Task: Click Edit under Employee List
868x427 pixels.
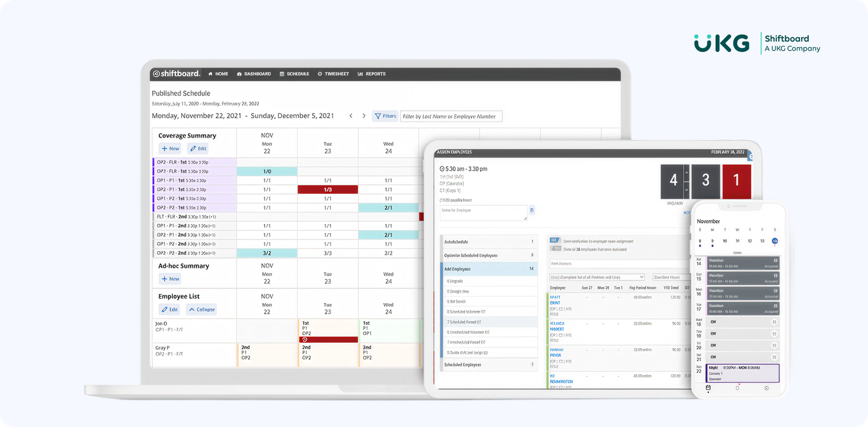Action: click(x=169, y=309)
